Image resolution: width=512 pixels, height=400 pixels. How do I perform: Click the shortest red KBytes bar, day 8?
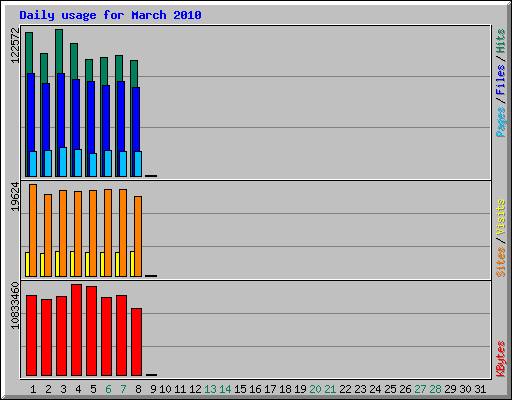[136, 342]
